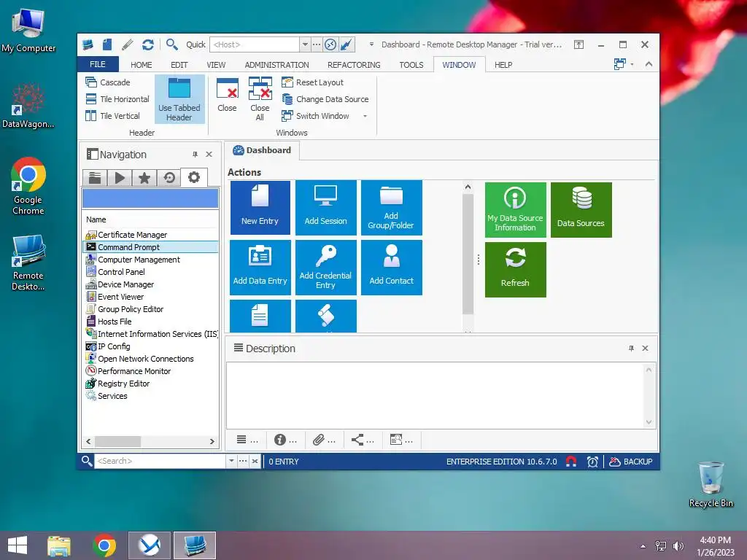
Task: Click the Add Credential Entry tile
Action: pos(326,268)
